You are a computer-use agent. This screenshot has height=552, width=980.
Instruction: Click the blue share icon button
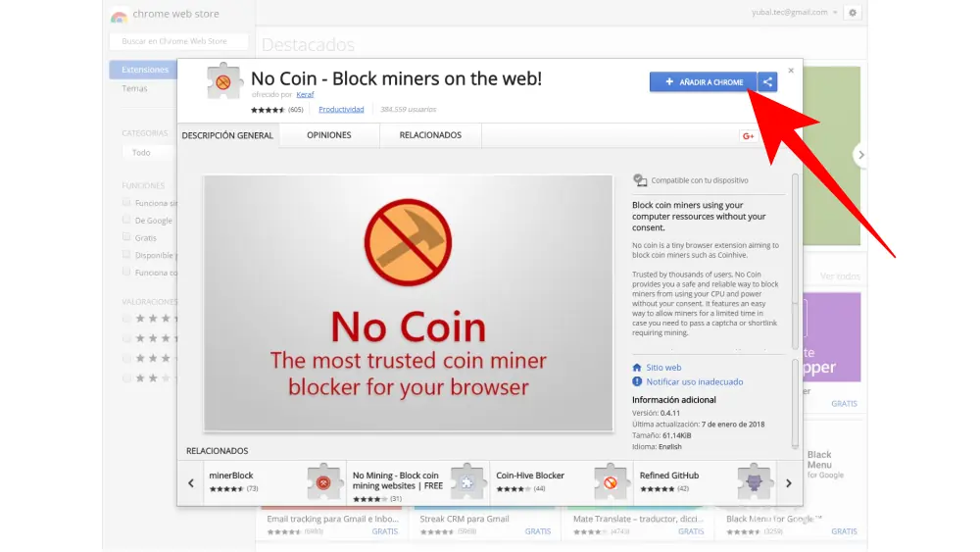767,82
